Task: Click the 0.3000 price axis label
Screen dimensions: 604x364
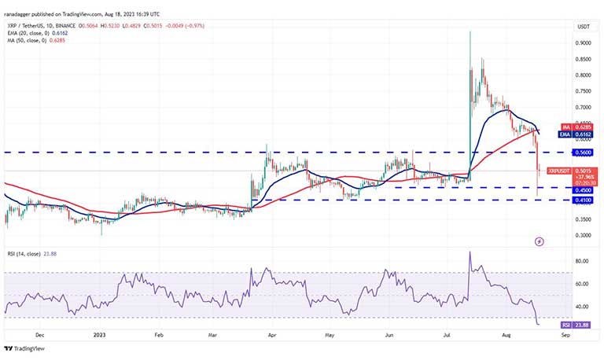Action: (x=584, y=235)
